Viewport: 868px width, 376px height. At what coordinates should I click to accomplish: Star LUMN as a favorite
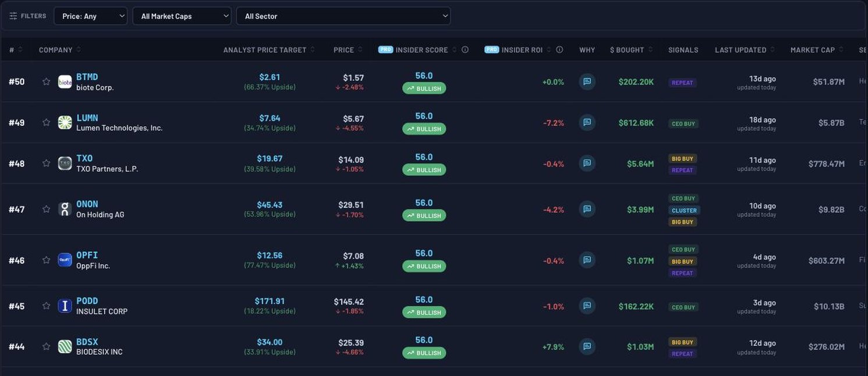click(x=46, y=122)
